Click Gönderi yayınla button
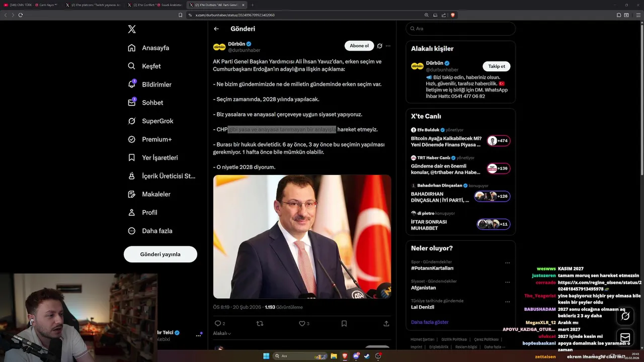Viewport: 644px width, 362px height. coord(160,254)
